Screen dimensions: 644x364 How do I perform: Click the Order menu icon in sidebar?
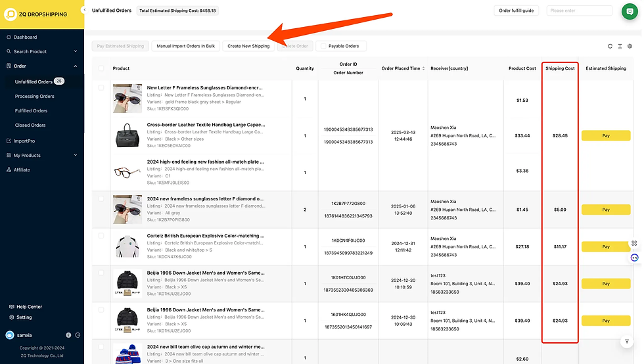(9, 66)
